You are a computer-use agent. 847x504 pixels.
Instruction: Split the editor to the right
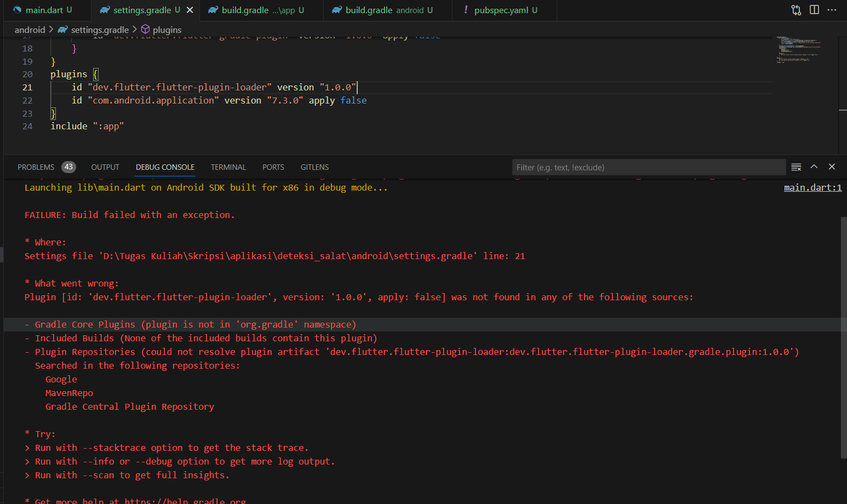coord(814,10)
